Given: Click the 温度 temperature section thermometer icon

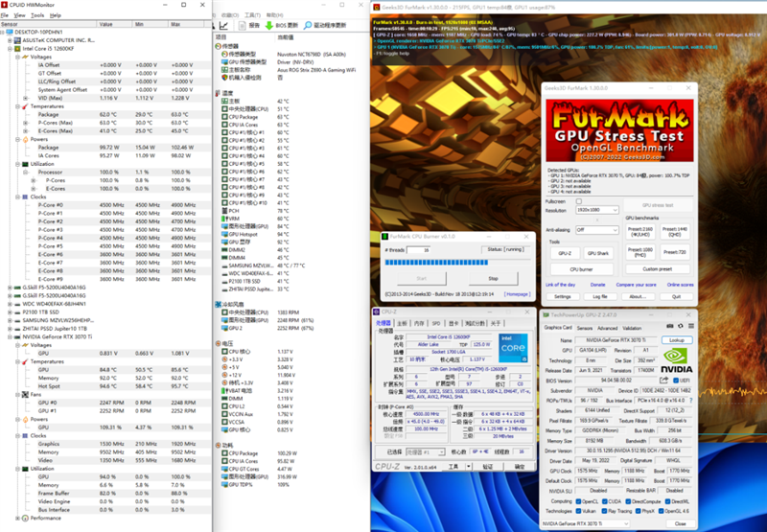Looking at the screenshot, I should pos(218,93).
